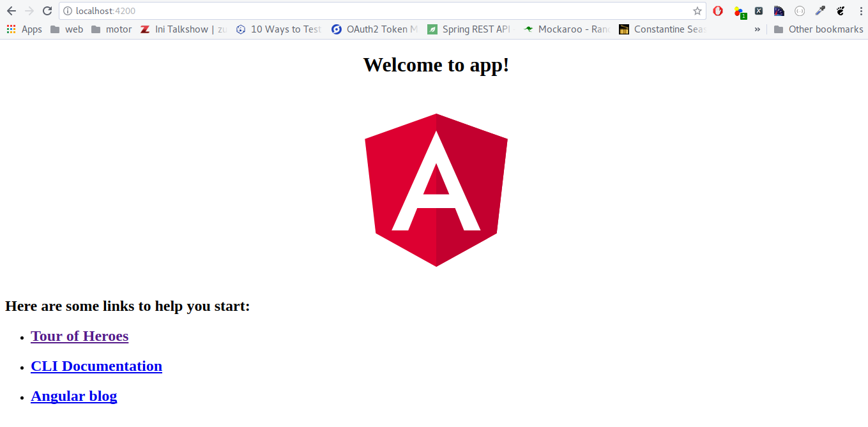The width and height of the screenshot is (868, 427).
Task: Go back to the previous page
Action: [11, 11]
